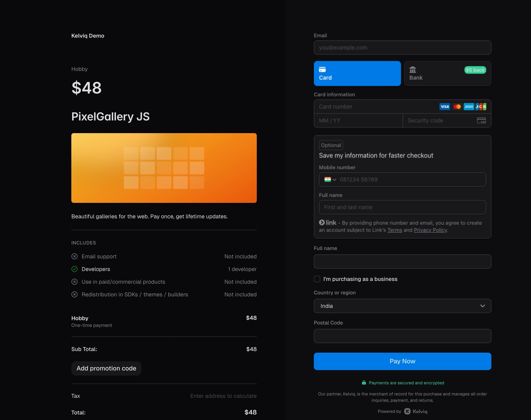Click the Kelviq logo in footer

(x=416, y=411)
